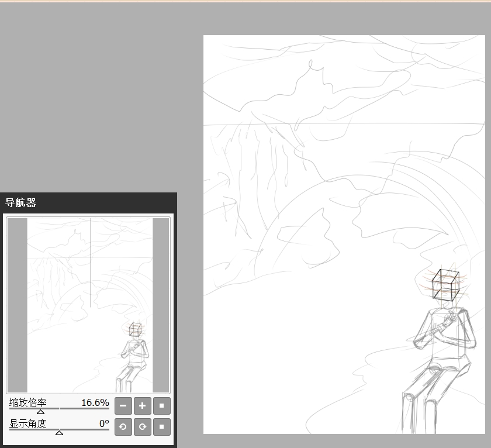Reset zoom with the square button
This screenshot has width=491, height=448.
162,406
